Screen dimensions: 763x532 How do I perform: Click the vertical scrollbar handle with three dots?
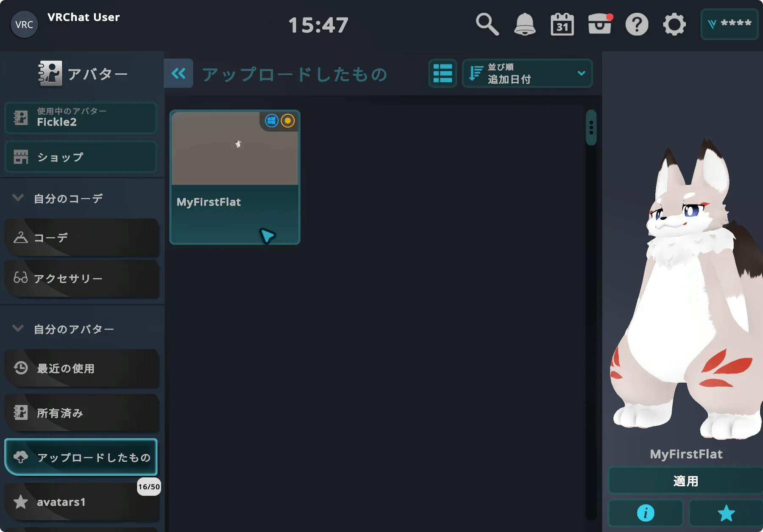tap(591, 127)
